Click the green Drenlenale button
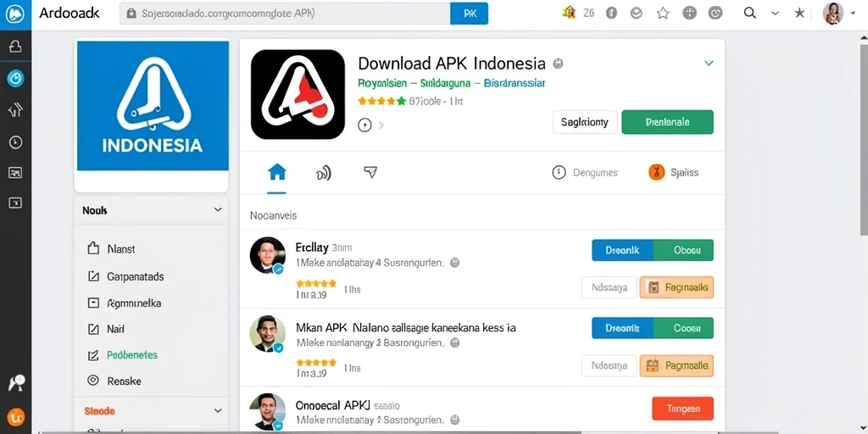The height and width of the screenshot is (434, 868). coord(668,122)
